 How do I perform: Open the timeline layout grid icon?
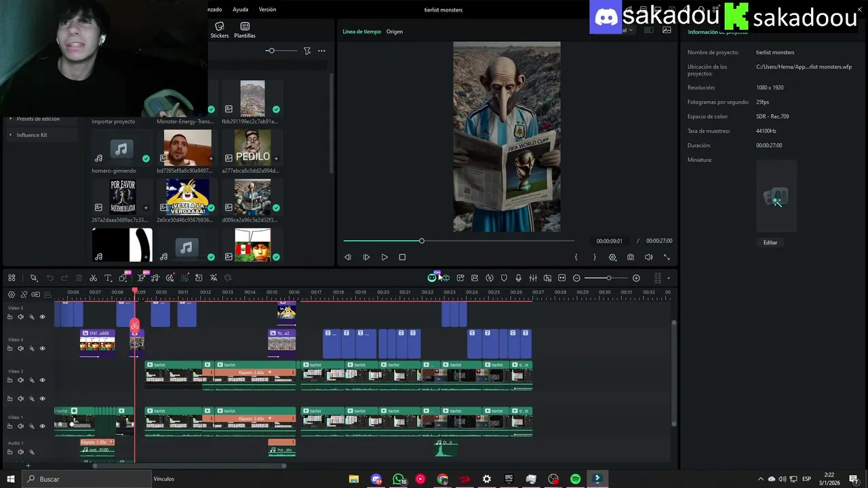point(12,278)
